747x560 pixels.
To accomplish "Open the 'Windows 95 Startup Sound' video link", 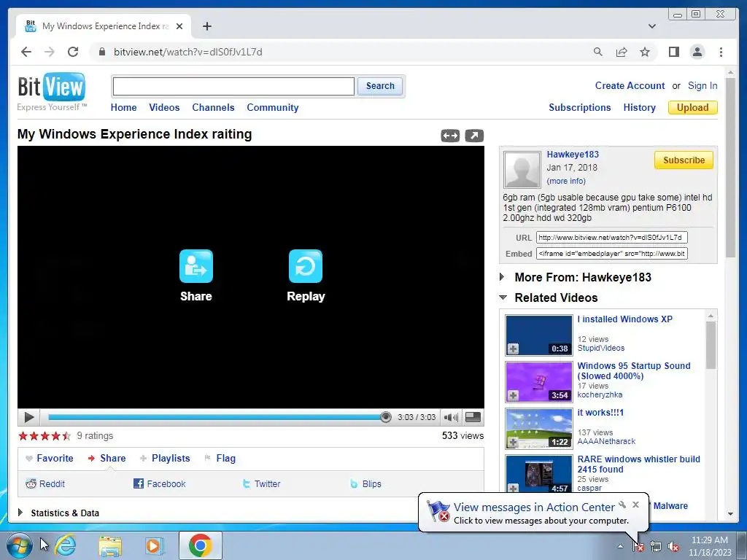I will [634, 371].
